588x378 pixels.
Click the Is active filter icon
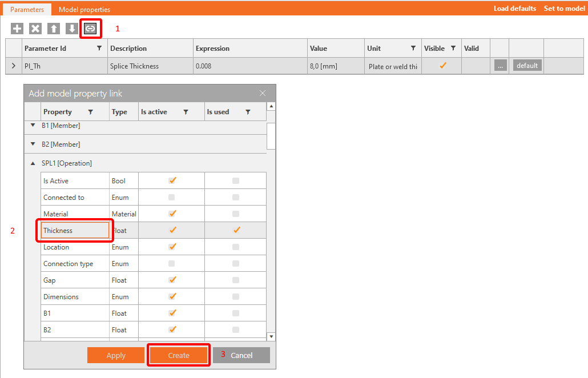pyautogui.click(x=186, y=112)
